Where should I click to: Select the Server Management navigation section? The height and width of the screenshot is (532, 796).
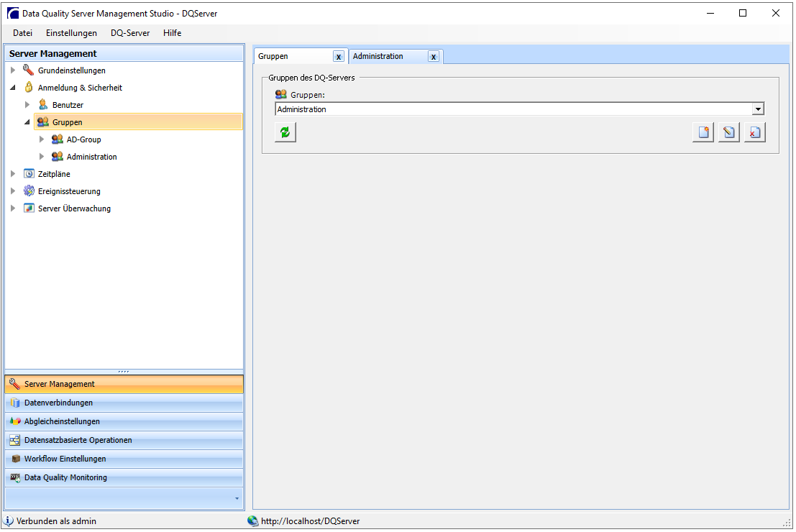pos(124,385)
